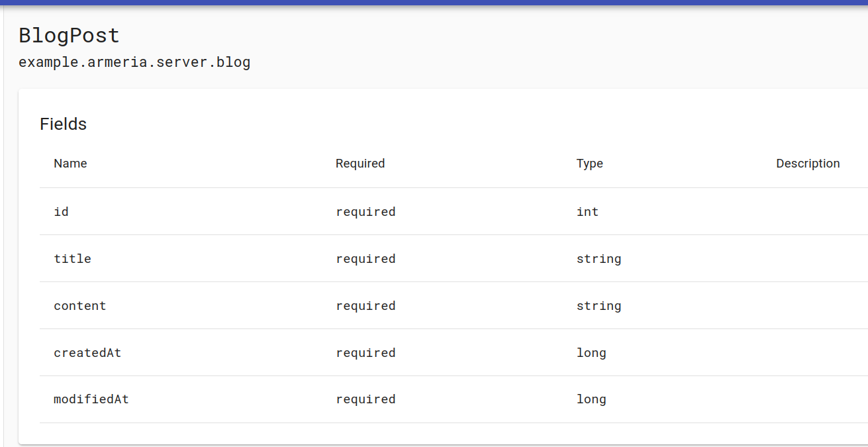
Task: Click the Required column header
Action: (360, 164)
